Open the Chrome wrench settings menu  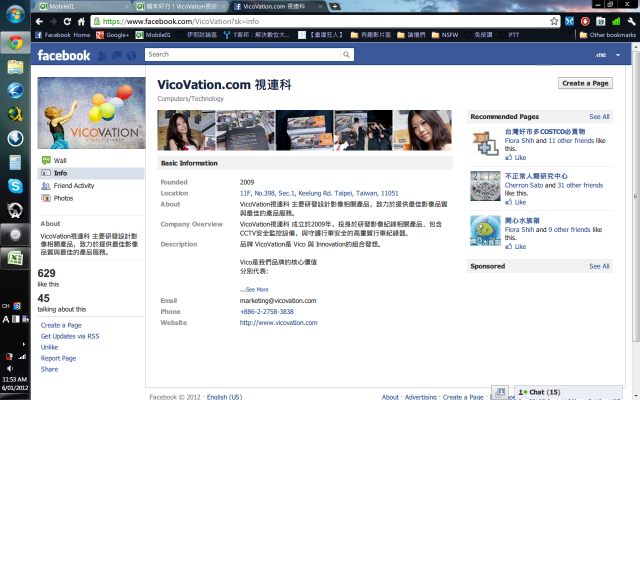click(x=631, y=21)
